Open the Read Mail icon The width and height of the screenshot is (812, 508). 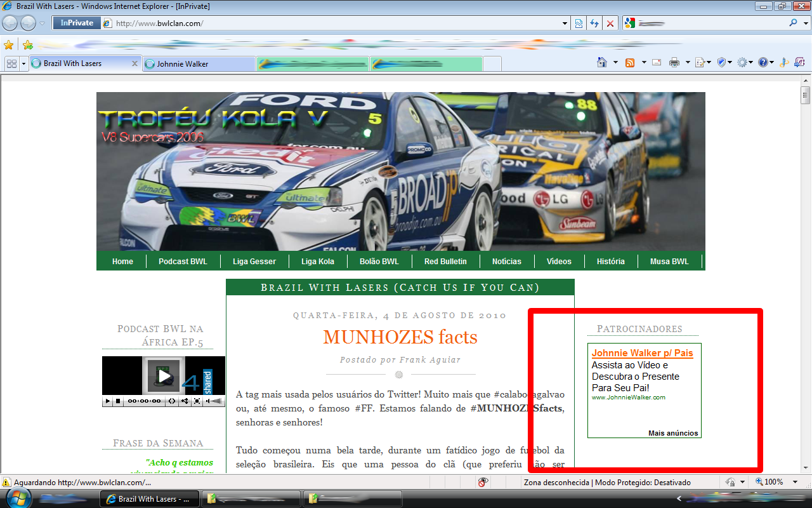click(657, 62)
